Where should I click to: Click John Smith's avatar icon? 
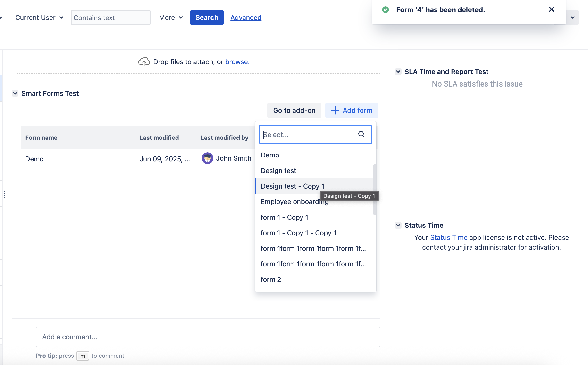(x=207, y=158)
